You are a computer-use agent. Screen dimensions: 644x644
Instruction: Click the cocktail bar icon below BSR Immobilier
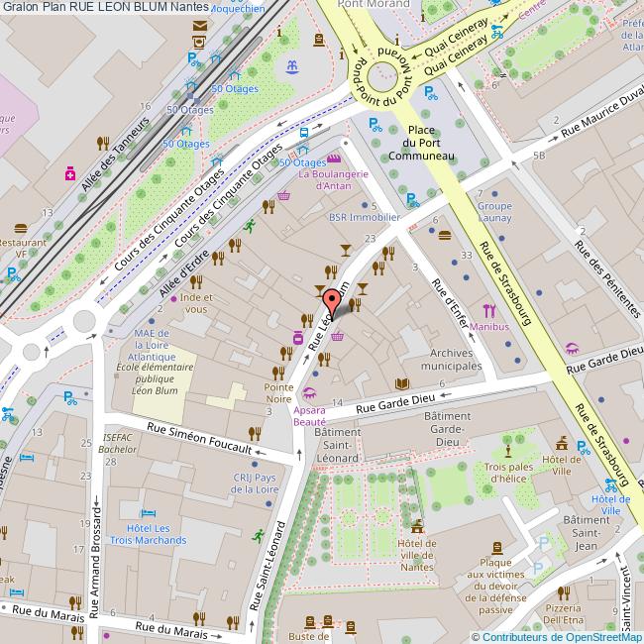coord(345,250)
